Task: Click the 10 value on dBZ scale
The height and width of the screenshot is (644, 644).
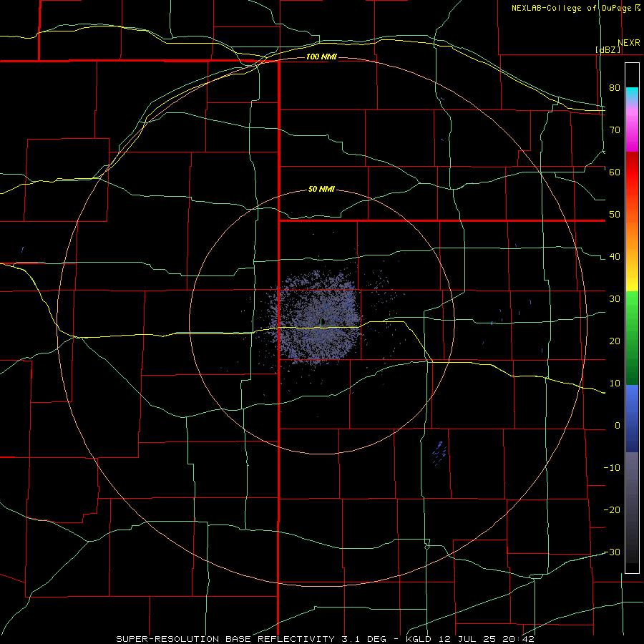Action: point(615,384)
